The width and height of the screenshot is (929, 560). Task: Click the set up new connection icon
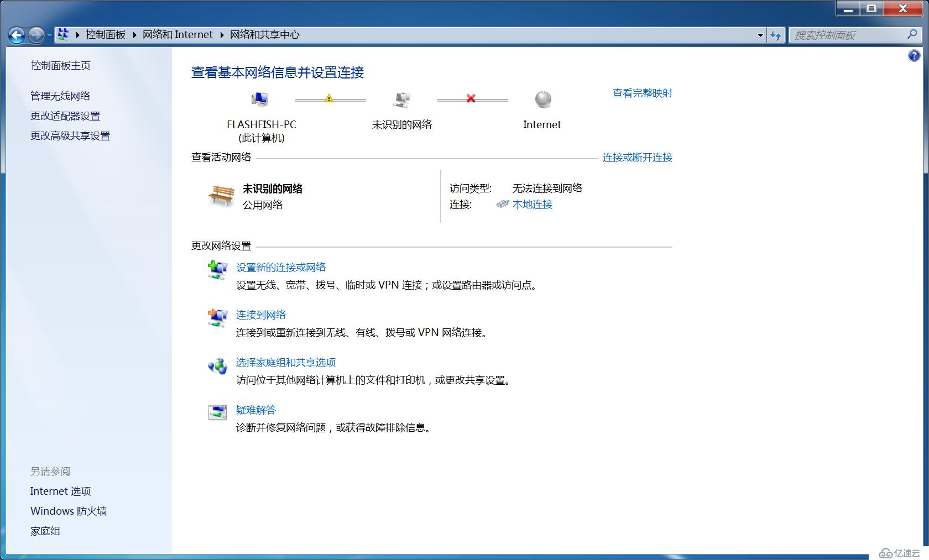tap(217, 270)
